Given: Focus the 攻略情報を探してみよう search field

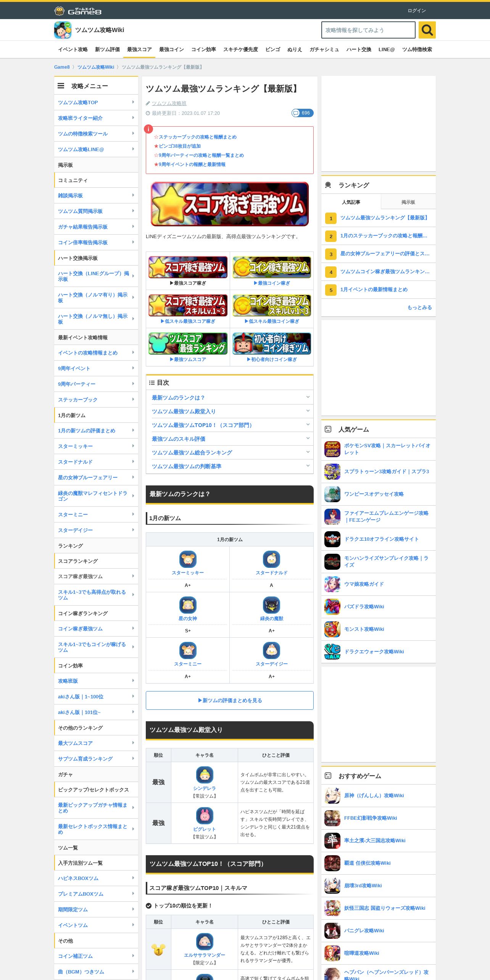Looking at the screenshot, I should coord(368,30).
